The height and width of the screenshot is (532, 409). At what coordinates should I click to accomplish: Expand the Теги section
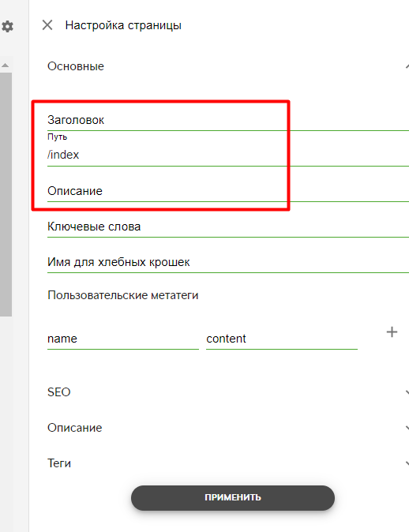pos(407,463)
